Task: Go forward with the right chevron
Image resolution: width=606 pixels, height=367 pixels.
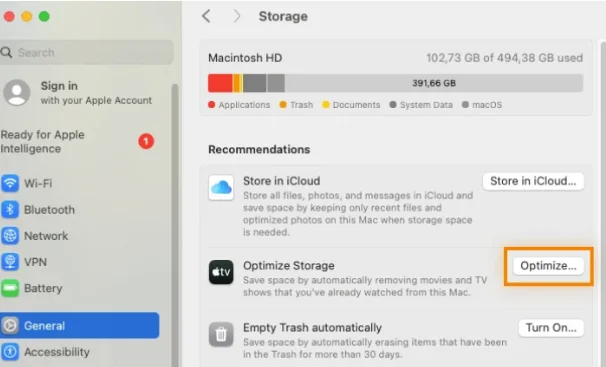Action: pyautogui.click(x=237, y=16)
